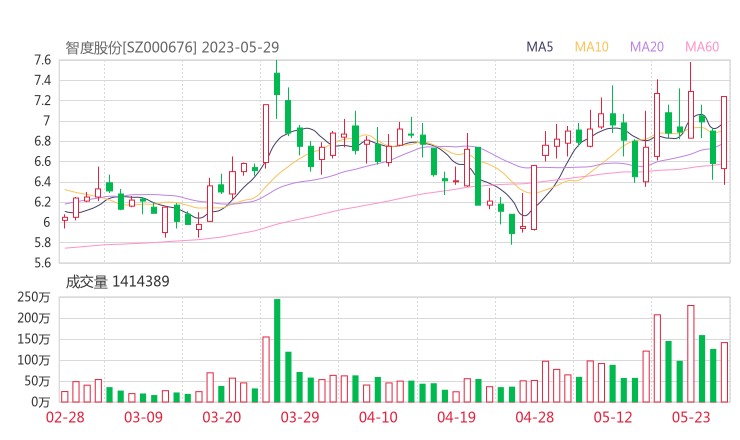The height and width of the screenshot is (440, 740).
Task: Click the MA20 legend label
Action: 647,47
